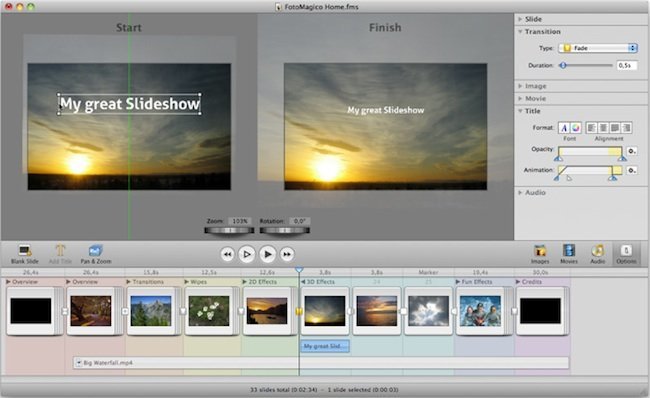Click the Zoom wheel control

click(229, 231)
